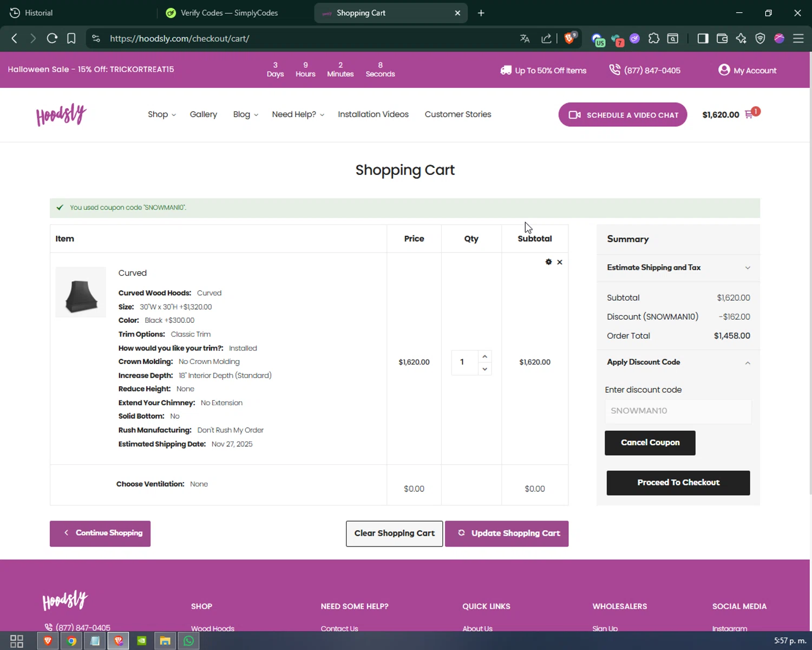This screenshot has width=812, height=650.
Task: Open WhatsApp from the taskbar
Action: coord(188,641)
